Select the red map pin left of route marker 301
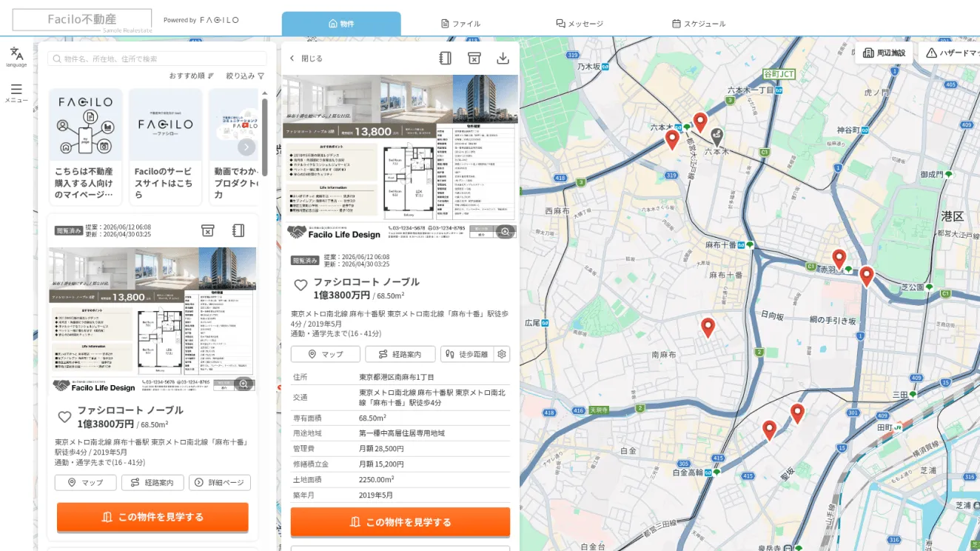This screenshot has height=551, width=980. tap(797, 413)
